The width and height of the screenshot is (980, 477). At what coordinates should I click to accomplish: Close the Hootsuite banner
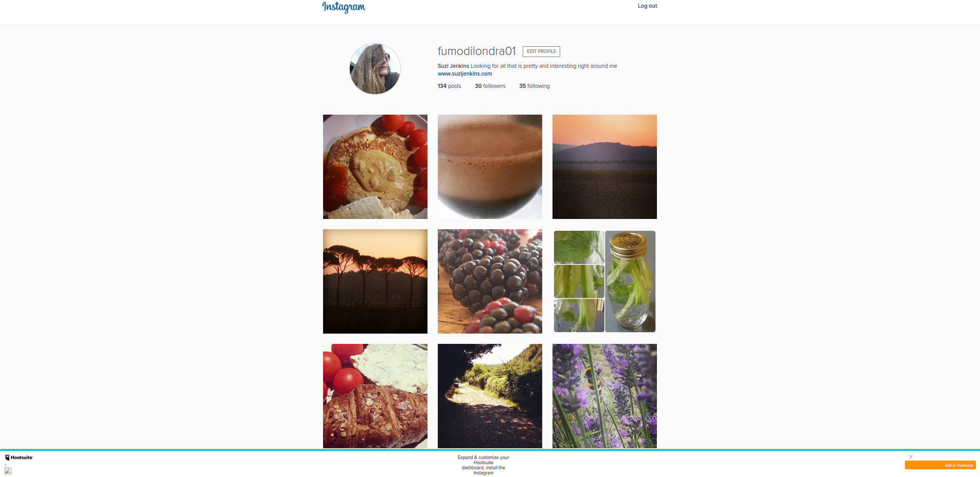click(x=911, y=456)
